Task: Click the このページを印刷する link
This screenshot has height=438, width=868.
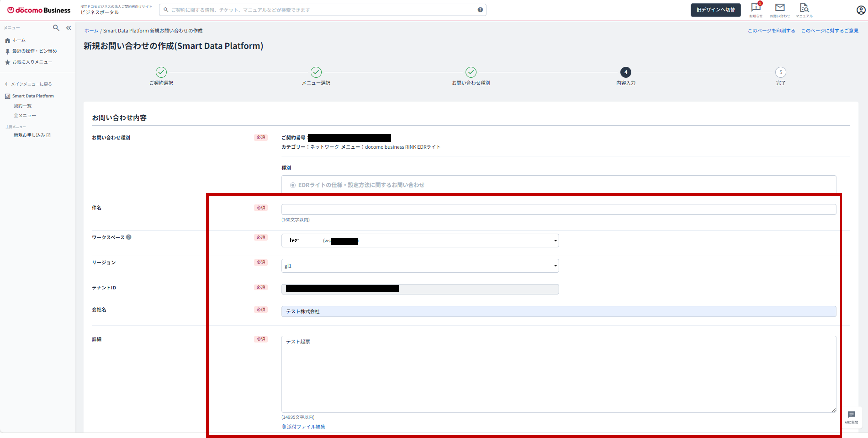Action: tap(771, 31)
